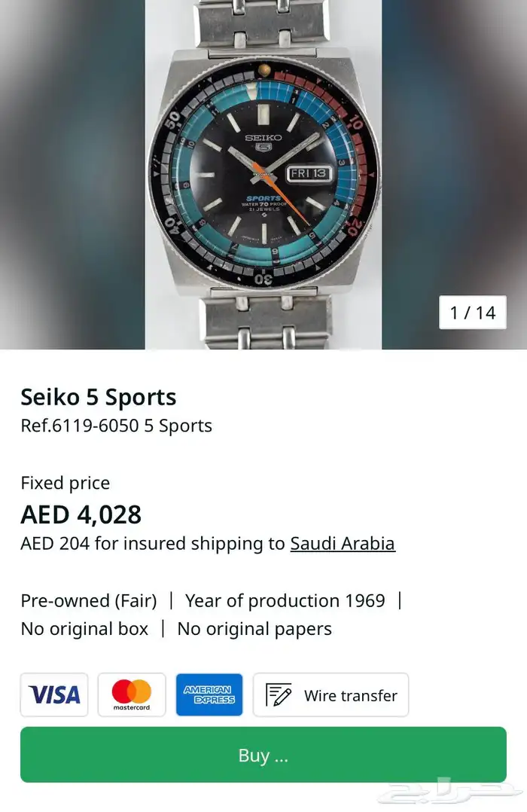The width and height of the screenshot is (527, 812).
Task: Tap the Pre-owned (Fair) condition label
Action: coord(89,600)
